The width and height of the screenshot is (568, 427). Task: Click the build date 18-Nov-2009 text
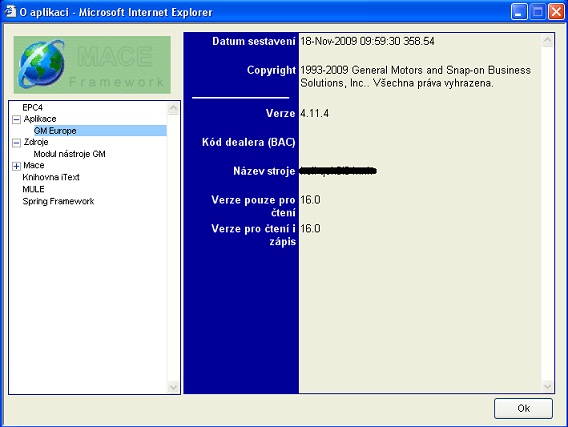coord(367,41)
